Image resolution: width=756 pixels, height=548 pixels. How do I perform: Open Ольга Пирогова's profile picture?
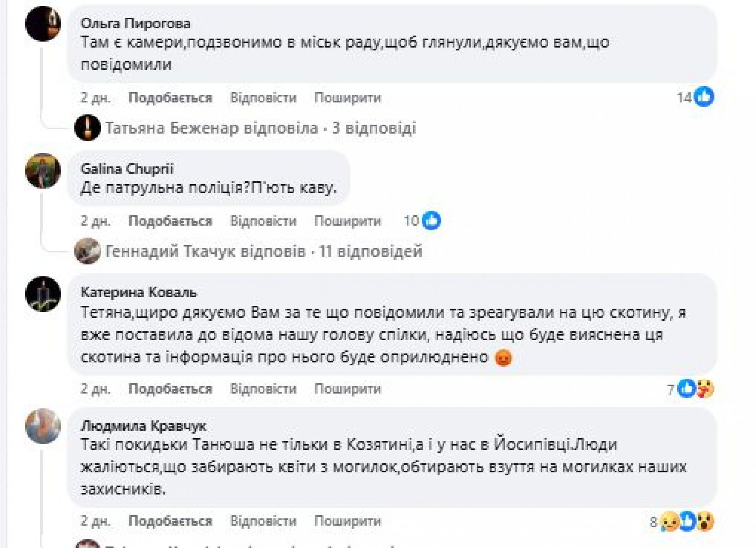coord(43,24)
